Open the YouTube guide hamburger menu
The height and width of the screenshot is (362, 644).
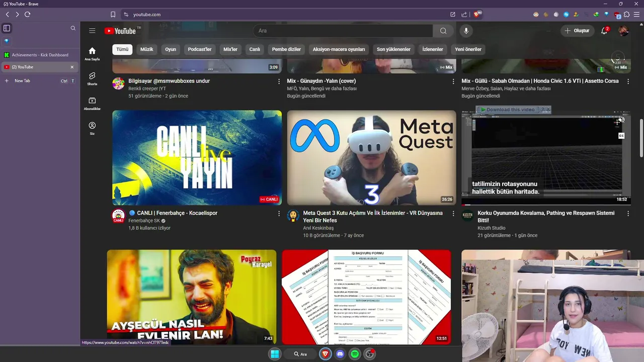tap(92, 31)
